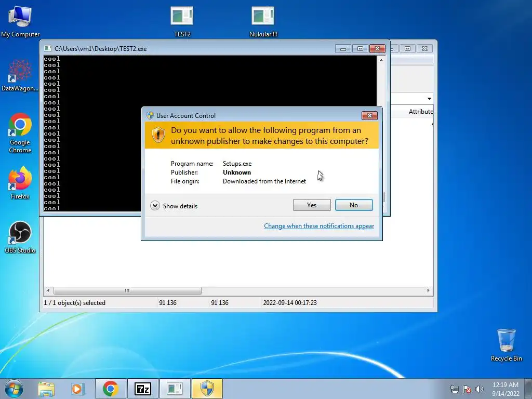532x399 pixels.
Task: Click Yes to allow Setups.exe
Action: [312, 205]
